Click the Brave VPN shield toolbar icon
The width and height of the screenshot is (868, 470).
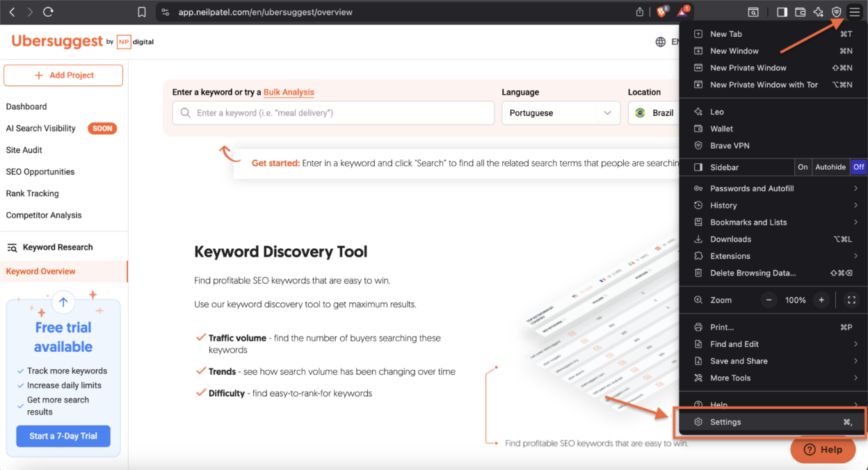point(837,12)
